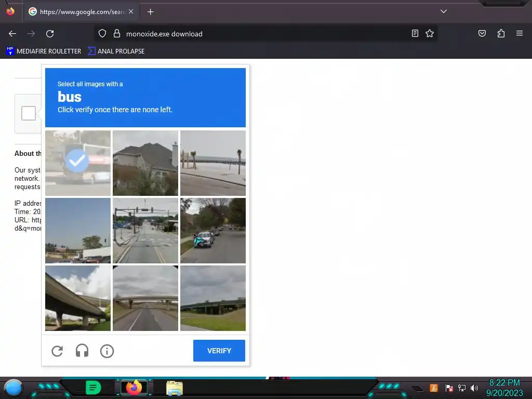Image resolution: width=532 pixels, height=399 pixels.
Task: Close the Google search tab
Action: pos(131,11)
